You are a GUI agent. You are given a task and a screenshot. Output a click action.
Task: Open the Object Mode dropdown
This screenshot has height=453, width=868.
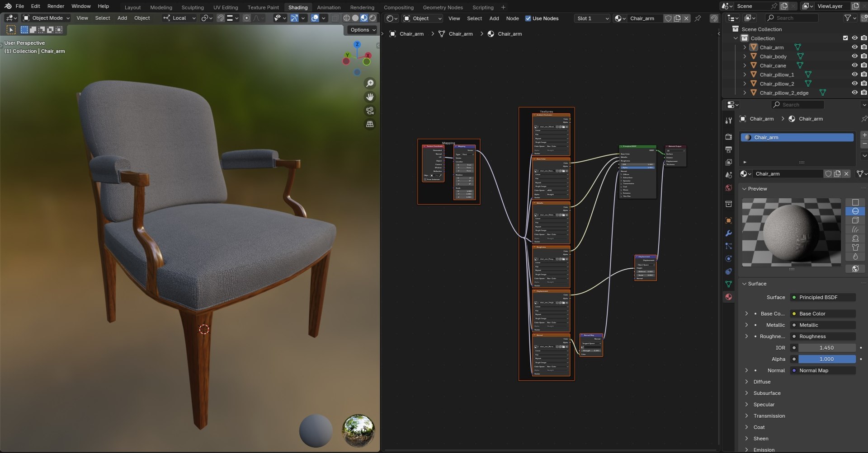[x=46, y=18]
